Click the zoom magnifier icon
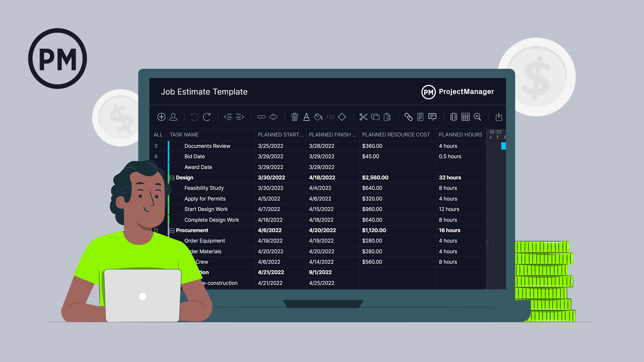Image resolution: width=644 pixels, height=362 pixels. click(477, 117)
